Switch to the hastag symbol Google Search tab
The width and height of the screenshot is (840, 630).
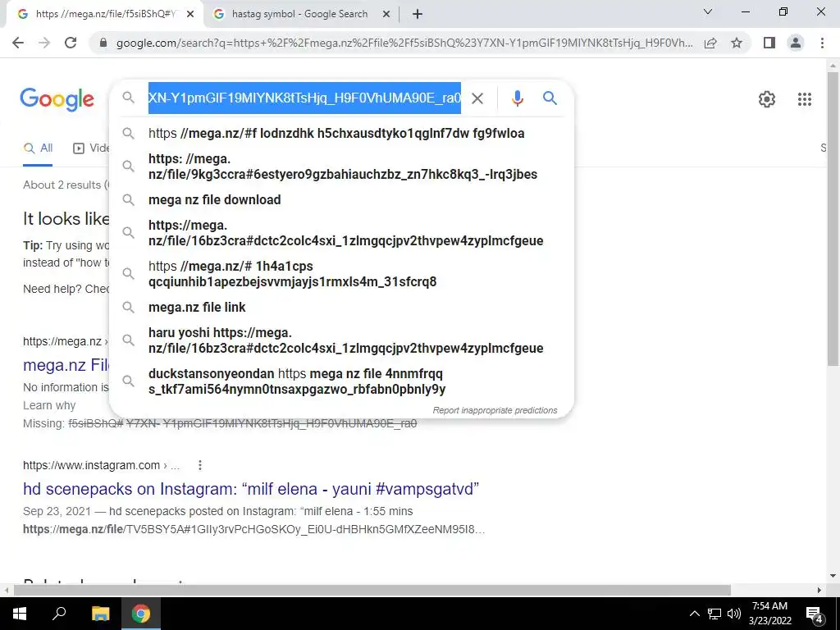(299, 15)
